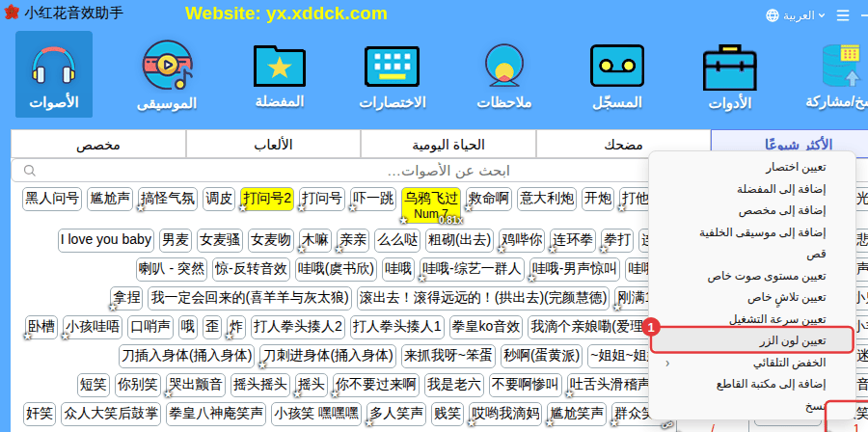This screenshot has height=432, width=868.
Task: Select تعيين مستوى صوت خاص entry
Action: coord(751,276)
